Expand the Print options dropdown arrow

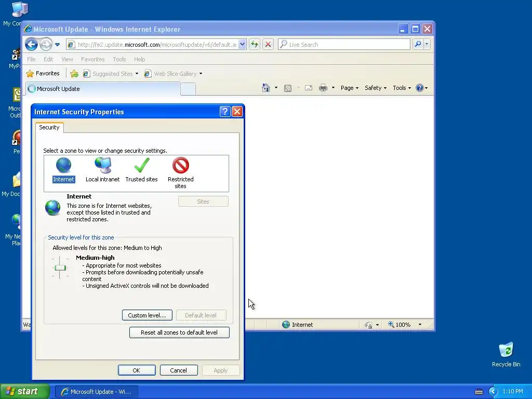coord(333,88)
